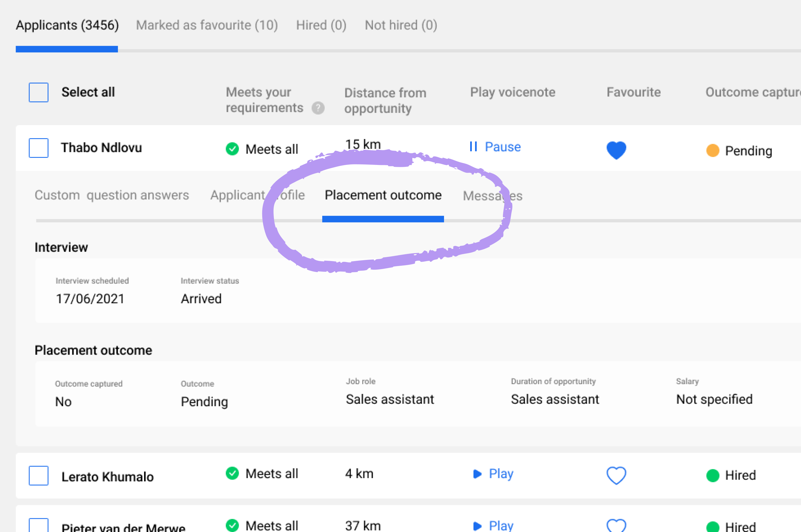Click orange Pending status dot for Thabo
The width and height of the screenshot is (801, 532).
click(x=712, y=150)
